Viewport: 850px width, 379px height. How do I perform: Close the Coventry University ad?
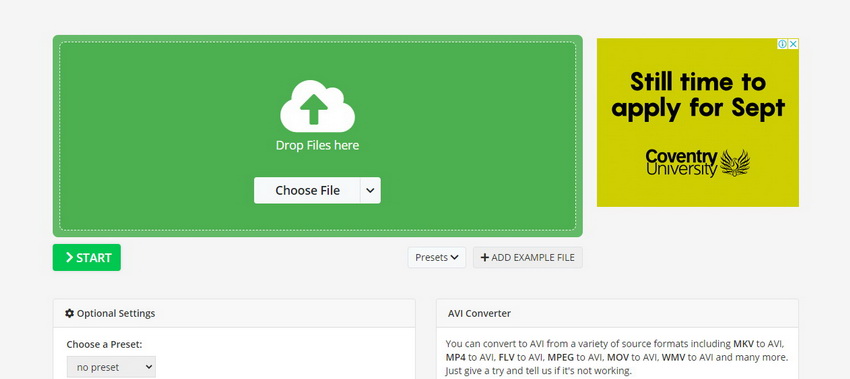pos(793,44)
